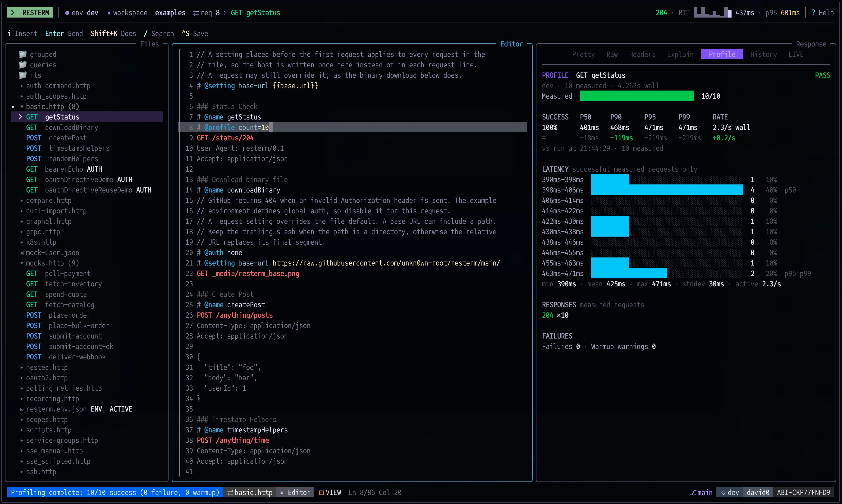842x504 pixels.
Task: Click the dev environment status badge
Action: (730, 492)
